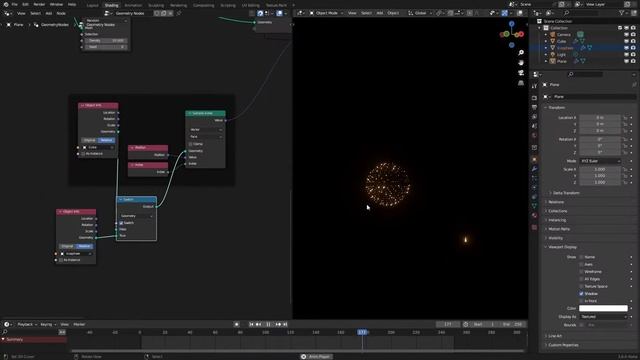Open the Scene properties tab icon
Viewport: 640px width, 360px height.
click(x=534, y=126)
